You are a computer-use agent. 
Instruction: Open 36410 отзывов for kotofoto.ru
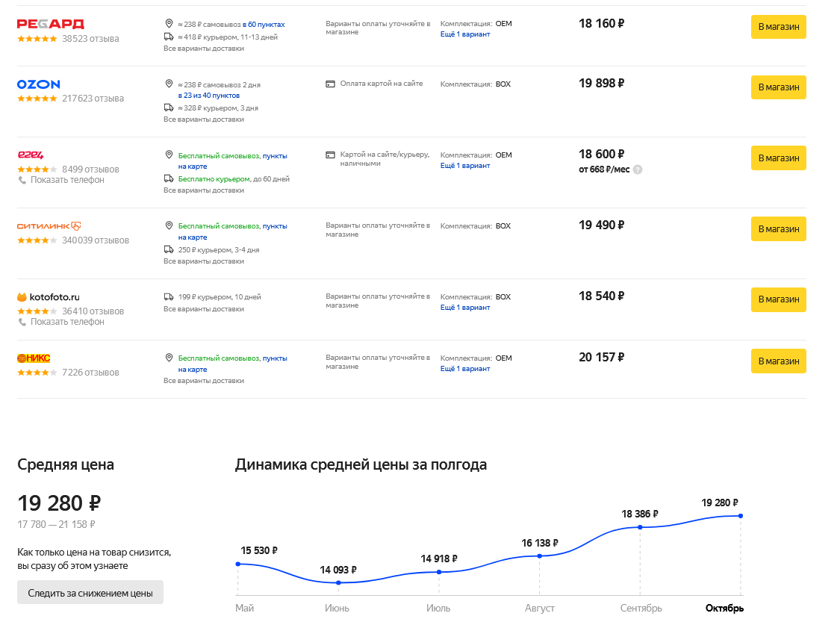coord(93,311)
